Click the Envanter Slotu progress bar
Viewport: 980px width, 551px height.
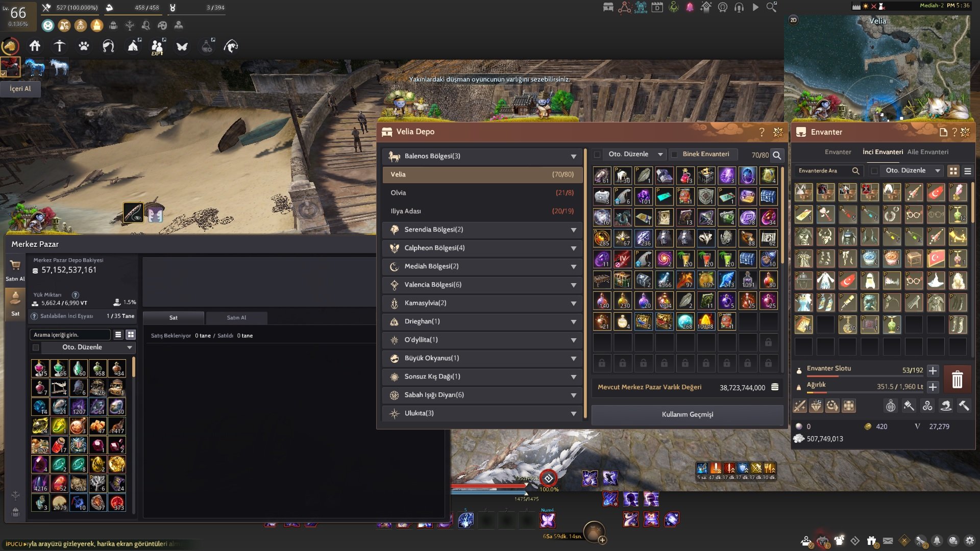pyautogui.click(x=865, y=376)
